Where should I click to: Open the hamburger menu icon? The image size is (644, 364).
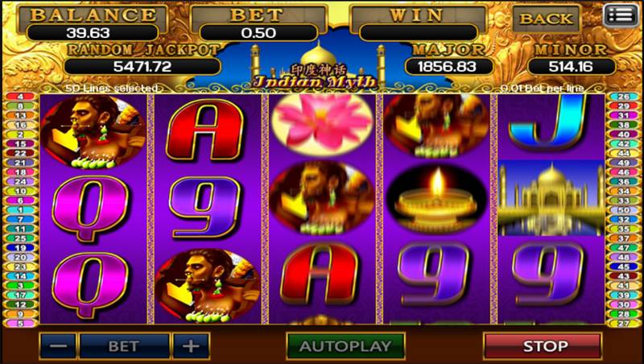tap(621, 16)
